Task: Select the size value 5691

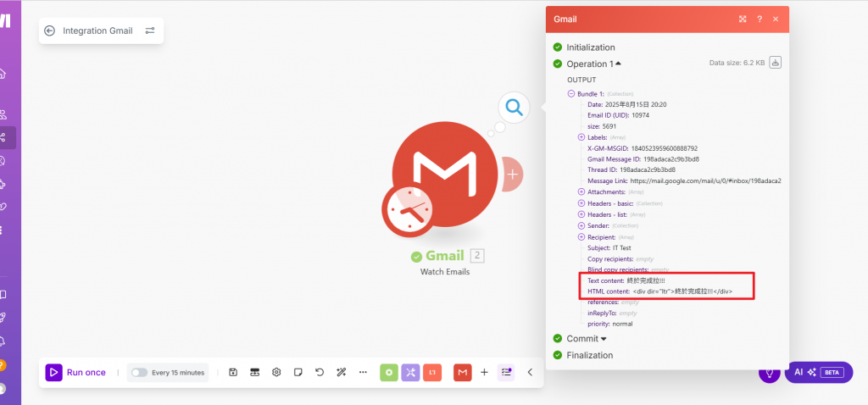Action: pos(609,126)
